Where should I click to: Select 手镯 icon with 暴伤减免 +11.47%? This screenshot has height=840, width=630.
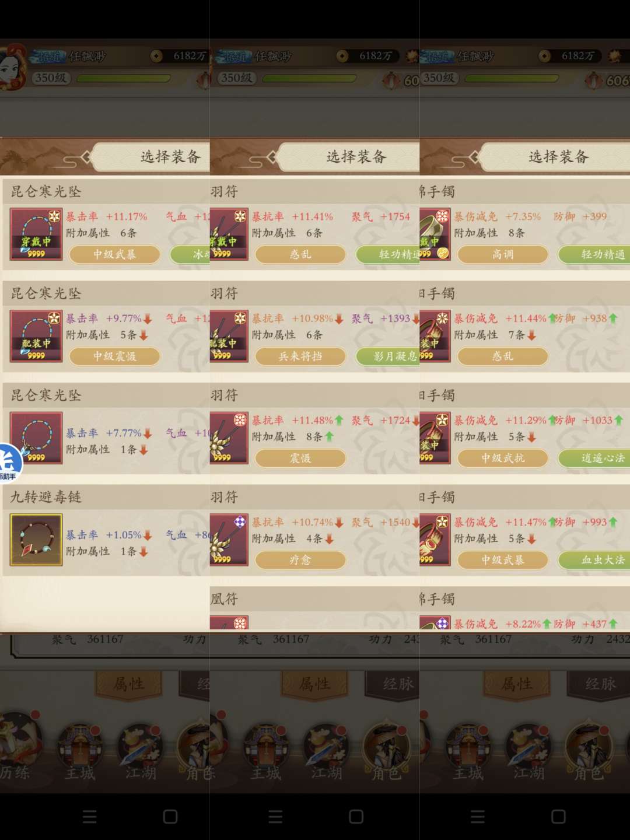coord(435,540)
